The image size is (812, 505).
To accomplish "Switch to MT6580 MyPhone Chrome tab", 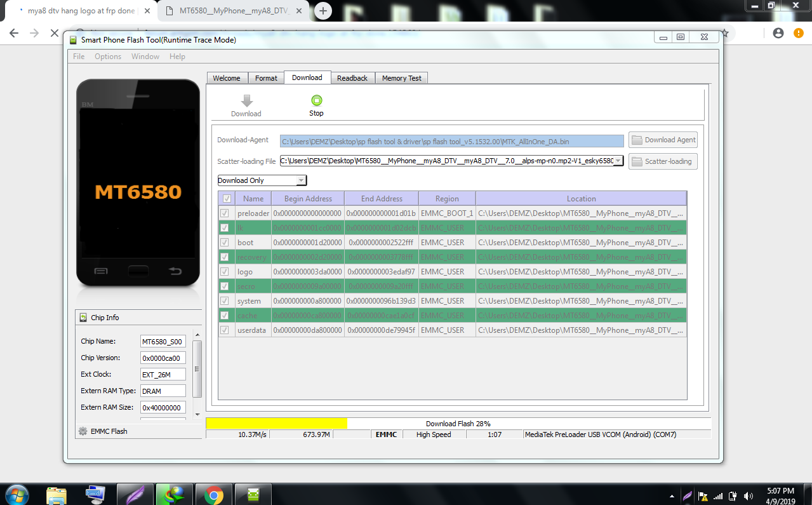I will (232, 11).
